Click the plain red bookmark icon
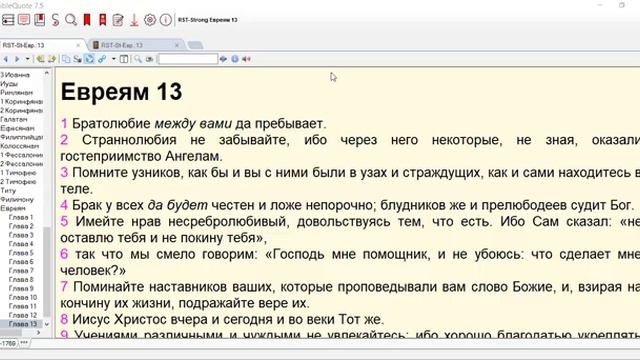 coord(87,20)
